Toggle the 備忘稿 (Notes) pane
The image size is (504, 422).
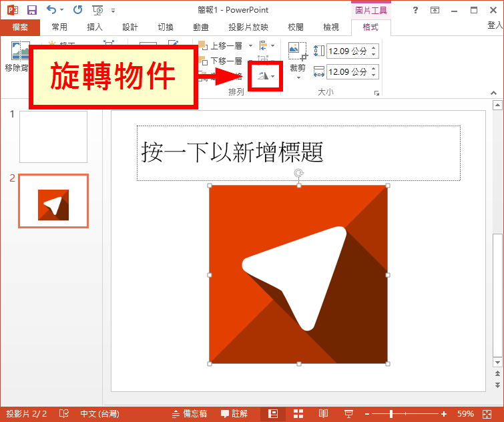point(189,413)
